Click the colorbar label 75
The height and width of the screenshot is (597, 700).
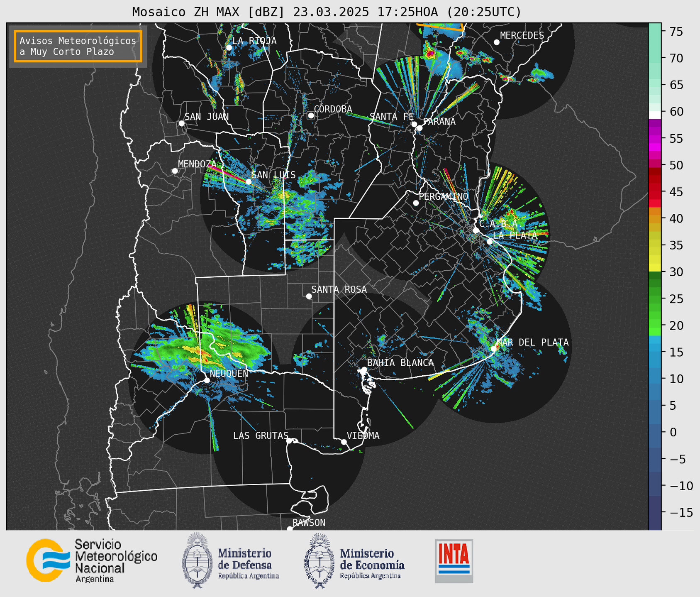(676, 32)
